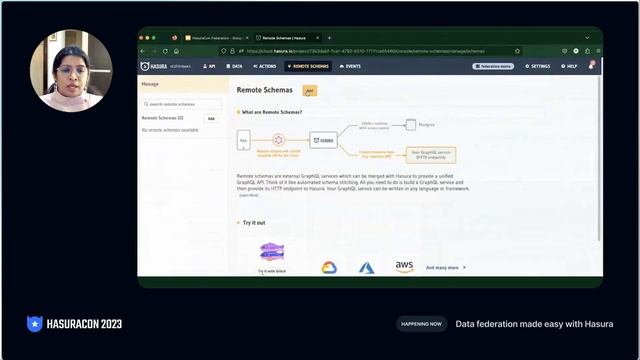Open SETTINGS in the console header
The width and height of the screenshot is (640, 360).
(x=538, y=66)
